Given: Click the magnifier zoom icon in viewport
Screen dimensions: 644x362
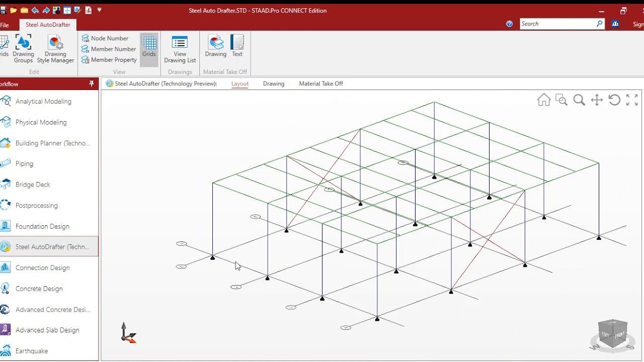Looking at the screenshot, I should click(x=579, y=100).
